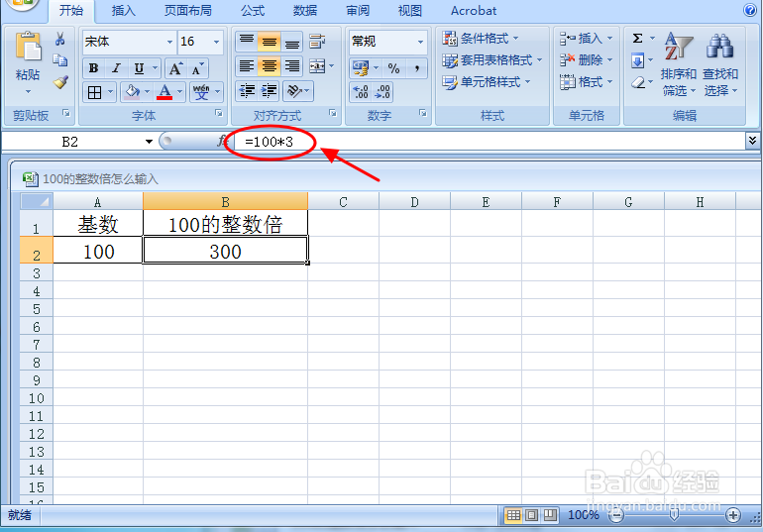Screen dimensions: 763x532
Task: Set middle vertical alignment
Action: point(270,42)
